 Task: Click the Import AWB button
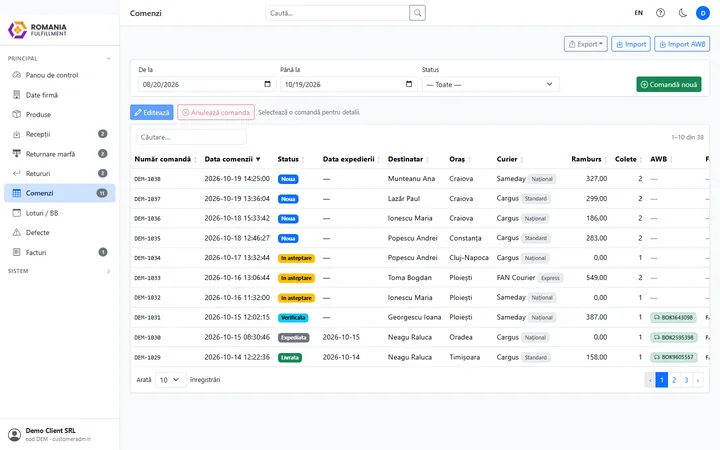point(682,44)
